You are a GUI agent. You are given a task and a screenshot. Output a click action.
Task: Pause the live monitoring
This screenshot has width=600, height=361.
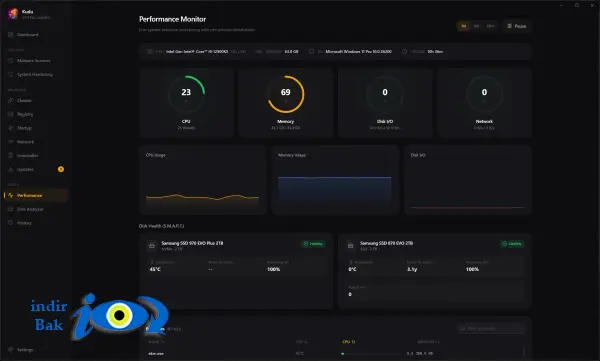click(x=517, y=26)
